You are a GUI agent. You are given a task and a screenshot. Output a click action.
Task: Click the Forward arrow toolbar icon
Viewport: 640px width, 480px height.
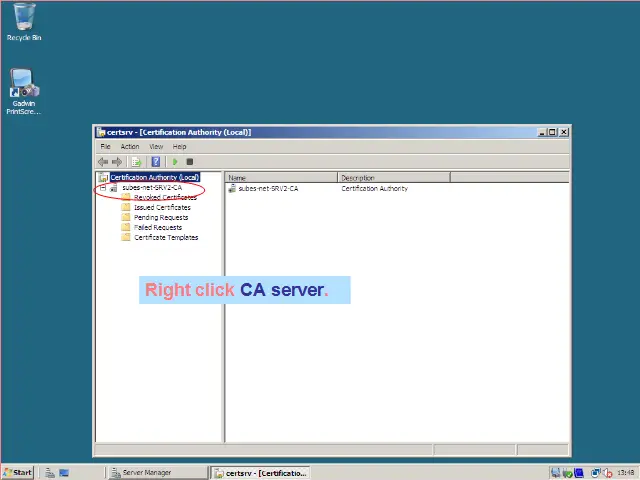pos(117,161)
